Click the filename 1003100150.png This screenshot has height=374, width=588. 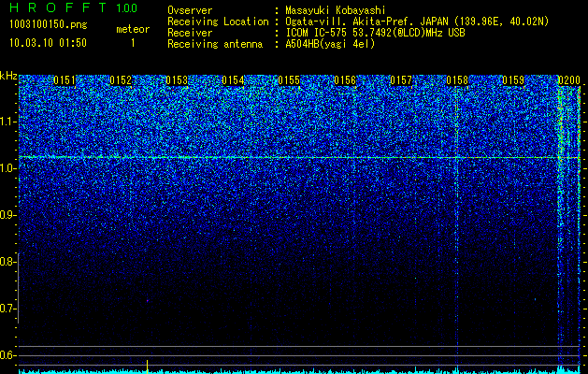(x=49, y=24)
